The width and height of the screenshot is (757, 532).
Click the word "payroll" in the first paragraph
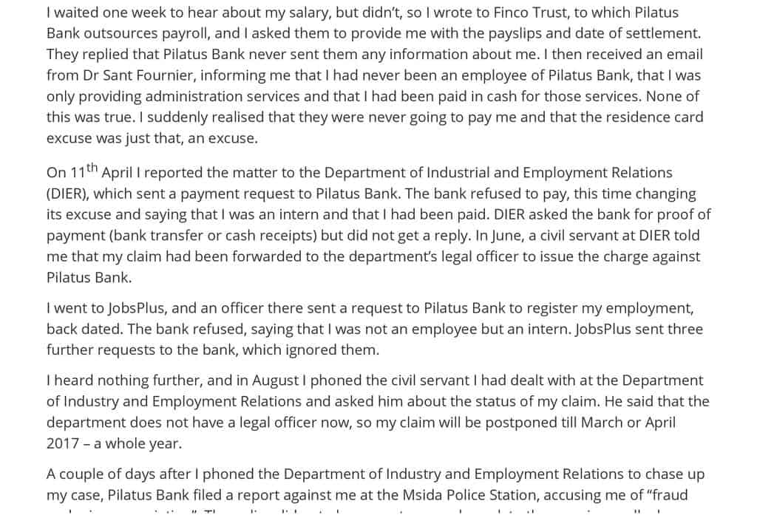point(186,33)
